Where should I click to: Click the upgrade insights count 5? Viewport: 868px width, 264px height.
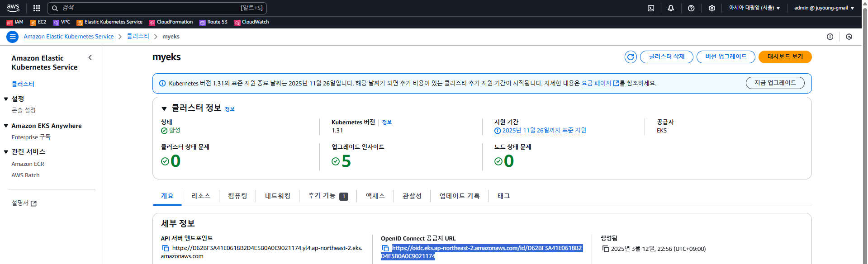click(x=346, y=161)
